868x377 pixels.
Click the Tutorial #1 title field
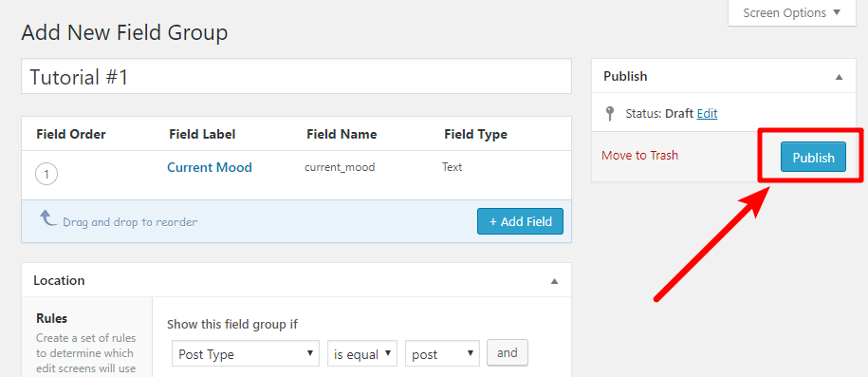[x=296, y=77]
